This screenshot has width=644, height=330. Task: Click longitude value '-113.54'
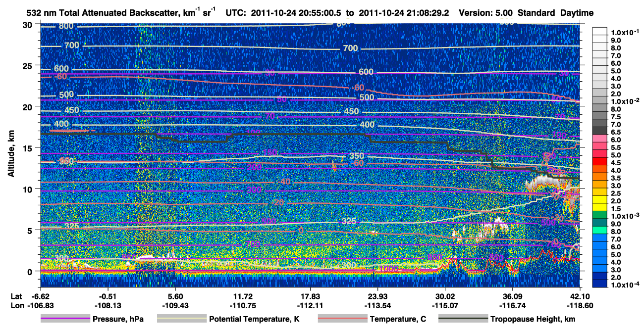(x=378, y=305)
